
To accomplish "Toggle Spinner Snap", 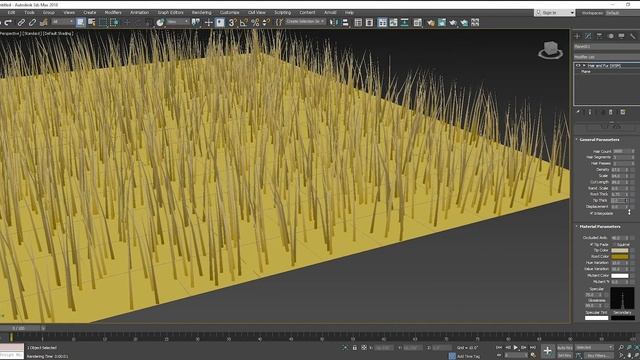I will click(x=267, y=22).
